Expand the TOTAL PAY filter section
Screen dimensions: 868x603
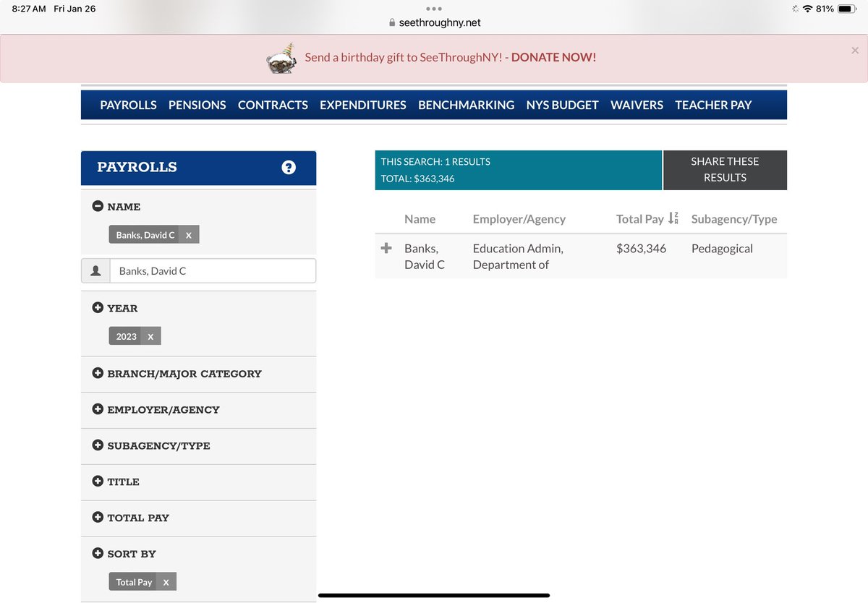point(98,517)
